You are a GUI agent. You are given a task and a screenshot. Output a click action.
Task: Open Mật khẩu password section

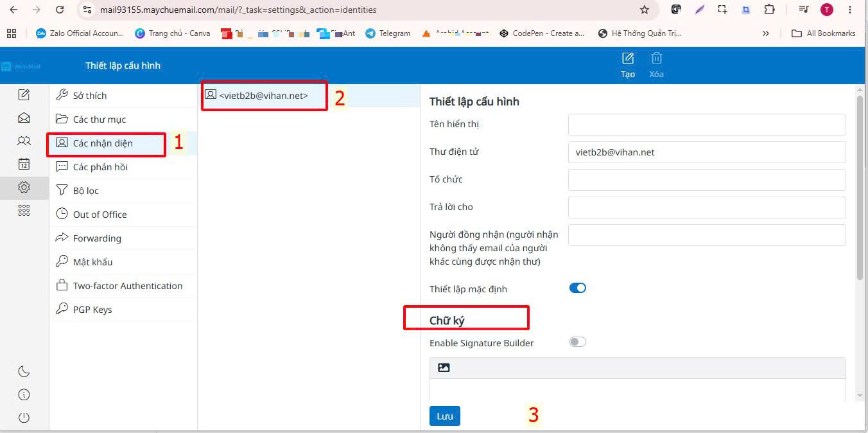123,262
